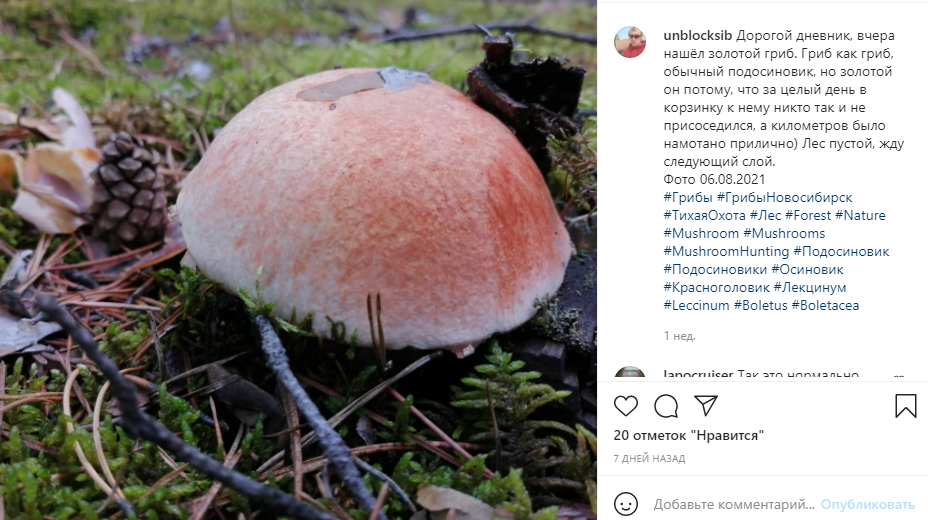Open the #Leccinum hashtag
Screen dimensions: 928x520
coord(696,305)
